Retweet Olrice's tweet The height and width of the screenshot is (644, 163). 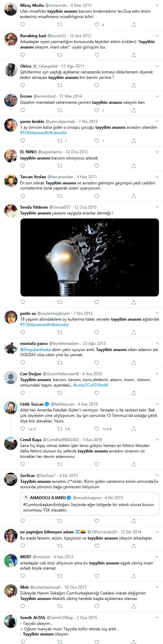click(60, 85)
